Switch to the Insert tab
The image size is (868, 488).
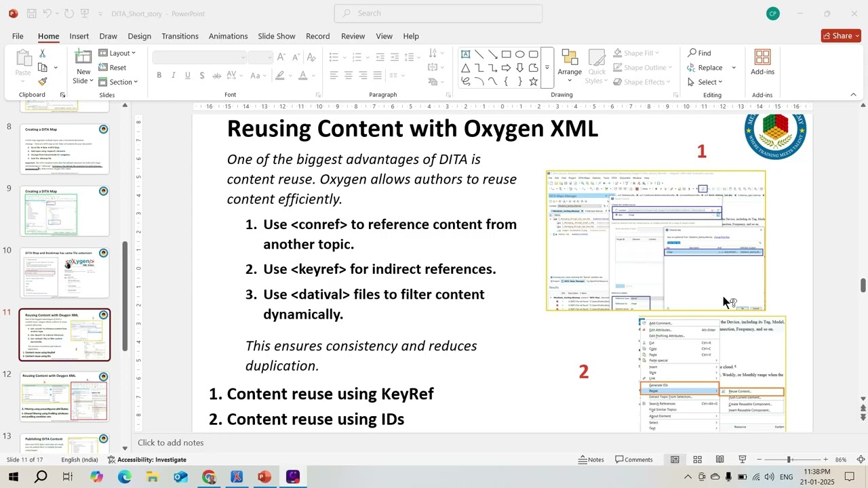(x=79, y=36)
